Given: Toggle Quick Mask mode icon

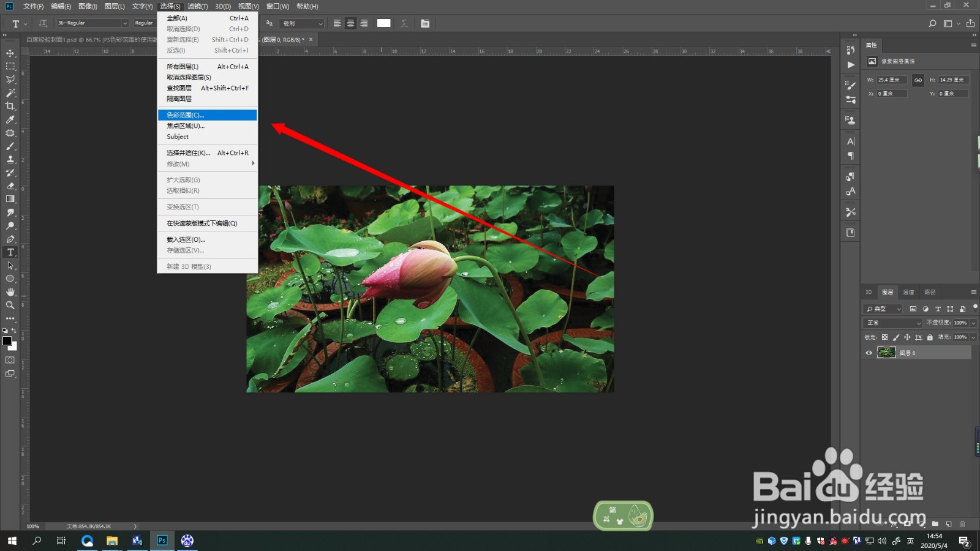Looking at the screenshot, I should [x=10, y=360].
